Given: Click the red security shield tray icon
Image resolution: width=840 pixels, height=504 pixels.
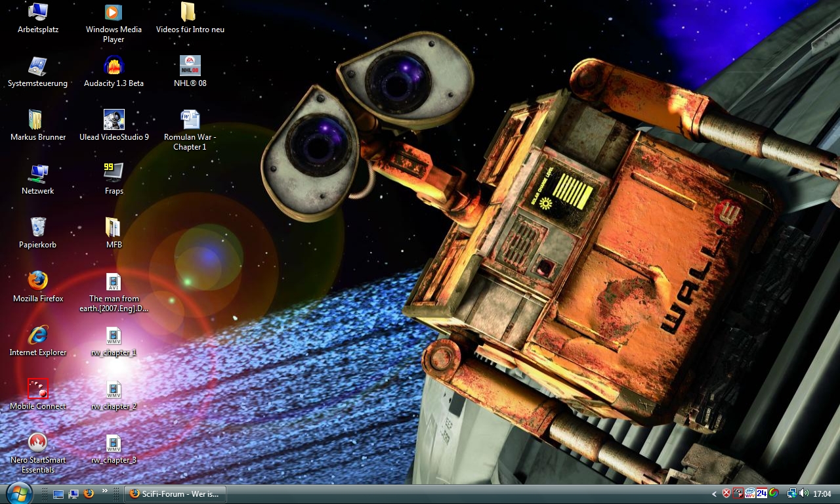Looking at the screenshot, I should [726, 493].
